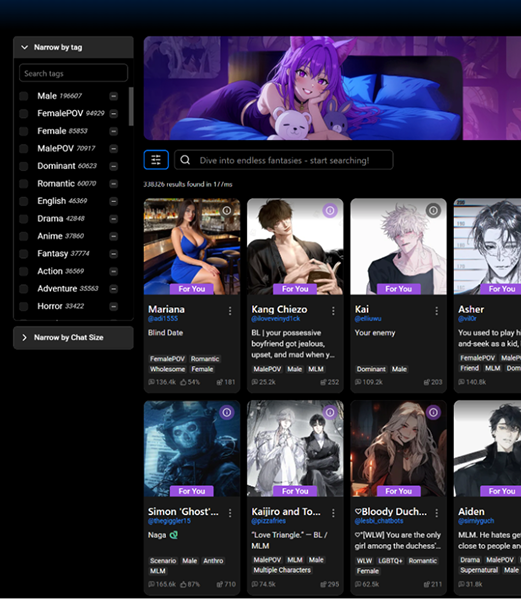The width and height of the screenshot is (521, 599).
Task: Open three-dot menu for Kai
Action: [x=437, y=311]
